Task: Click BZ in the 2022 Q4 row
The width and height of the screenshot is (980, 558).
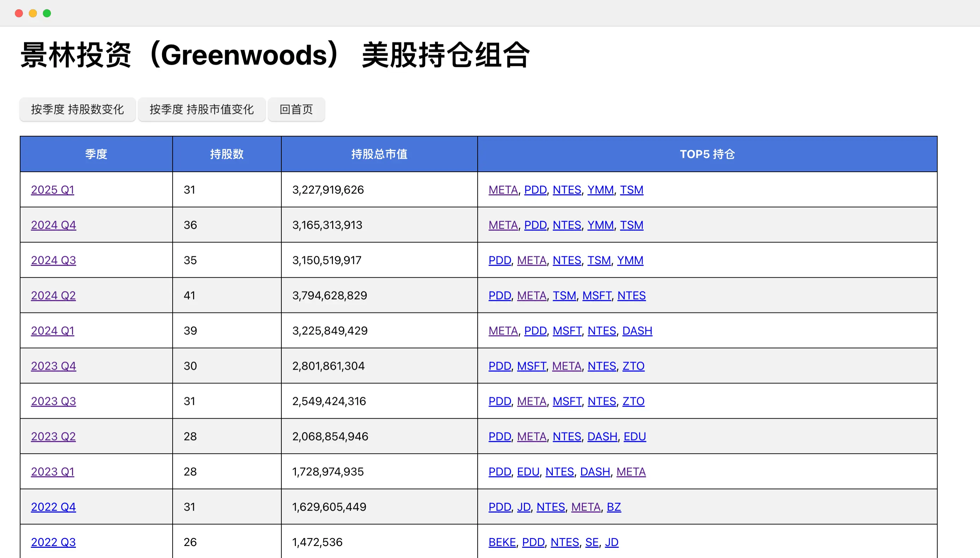Action: 614,507
